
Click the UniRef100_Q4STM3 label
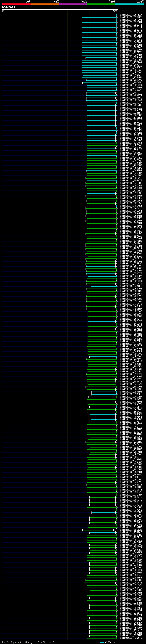(131, 572)
